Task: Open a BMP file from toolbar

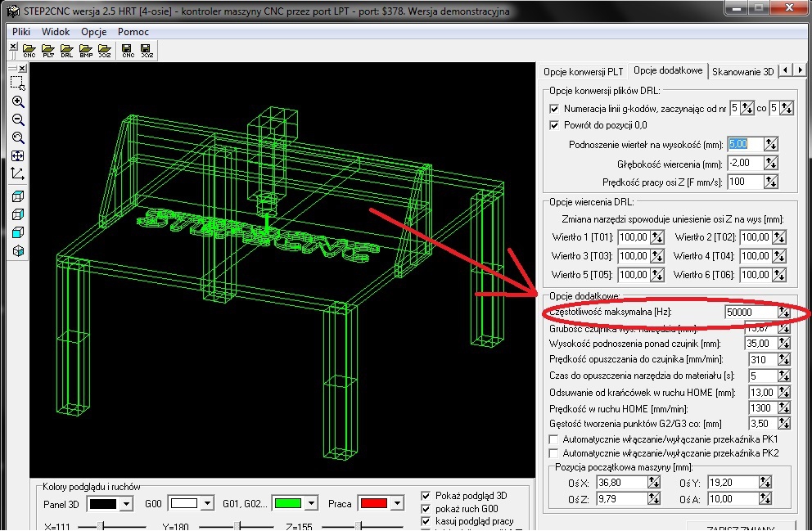Action: (x=86, y=51)
